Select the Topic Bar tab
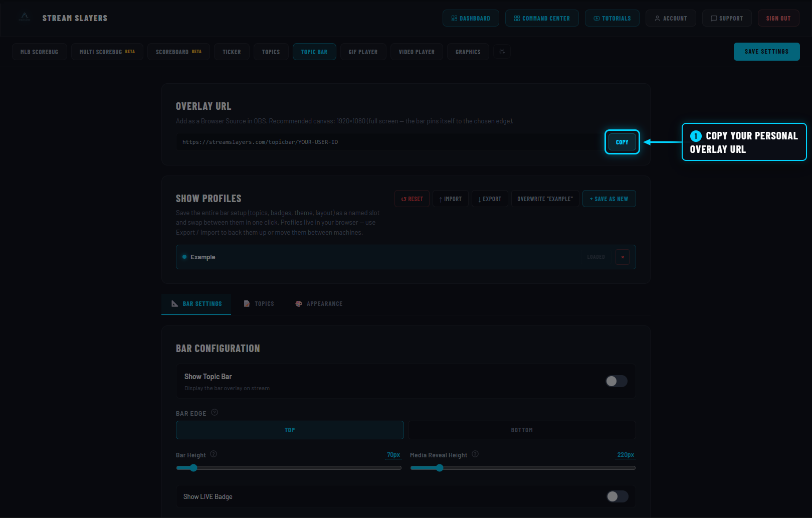The width and height of the screenshot is (812, 518). [314, 52]
